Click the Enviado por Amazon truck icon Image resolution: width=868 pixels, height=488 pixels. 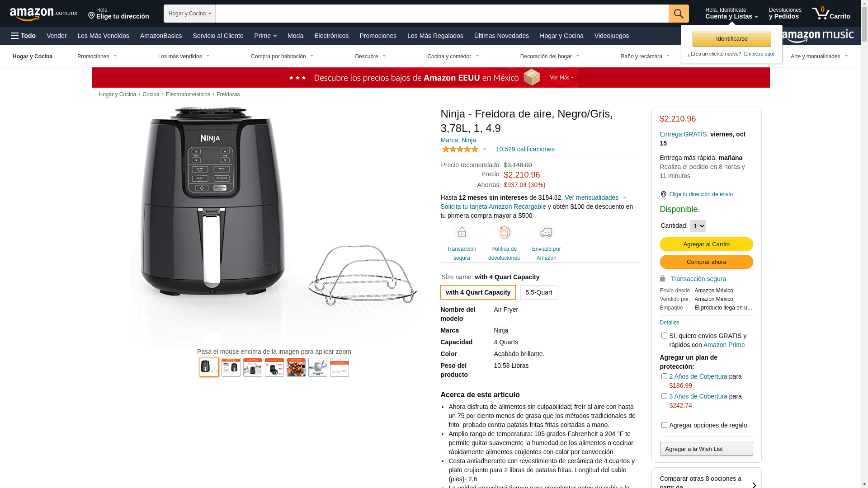[546, 232]
